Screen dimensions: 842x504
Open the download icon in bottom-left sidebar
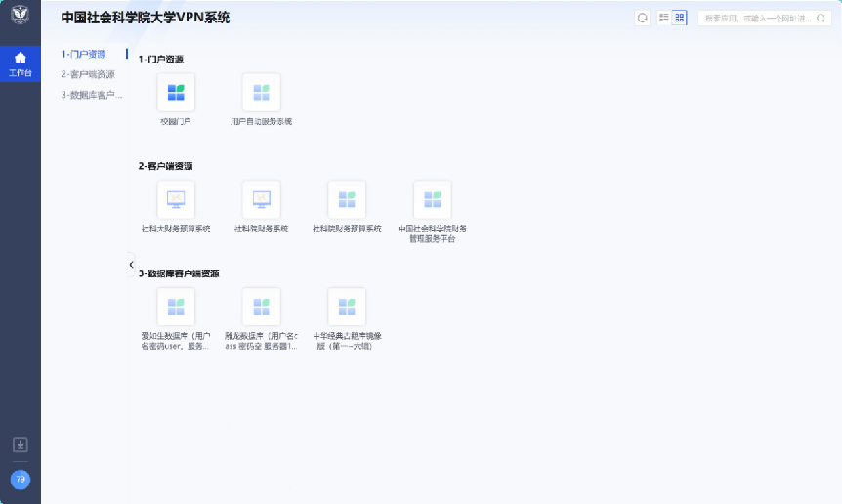(x=21, y=444)
